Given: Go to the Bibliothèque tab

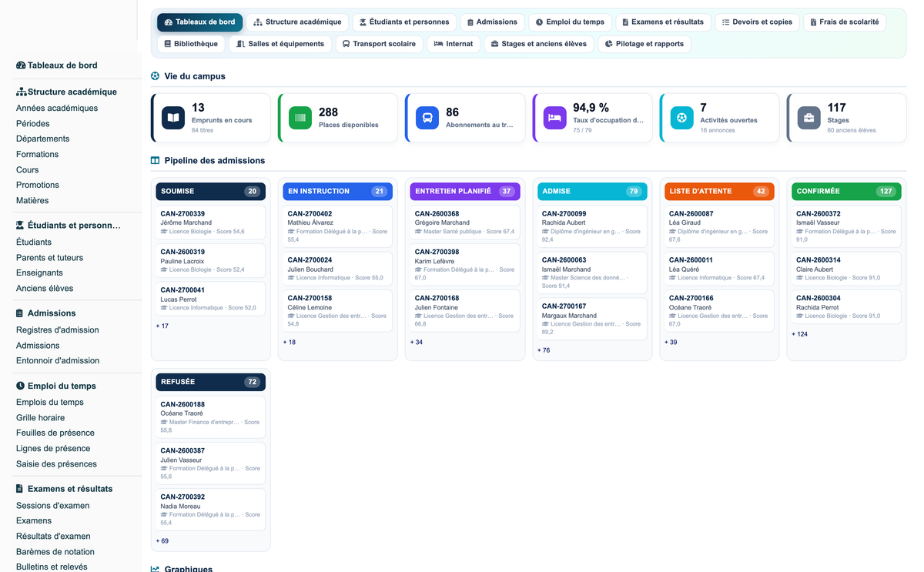Looking at the screenshot, I should (x=191, y=44).
